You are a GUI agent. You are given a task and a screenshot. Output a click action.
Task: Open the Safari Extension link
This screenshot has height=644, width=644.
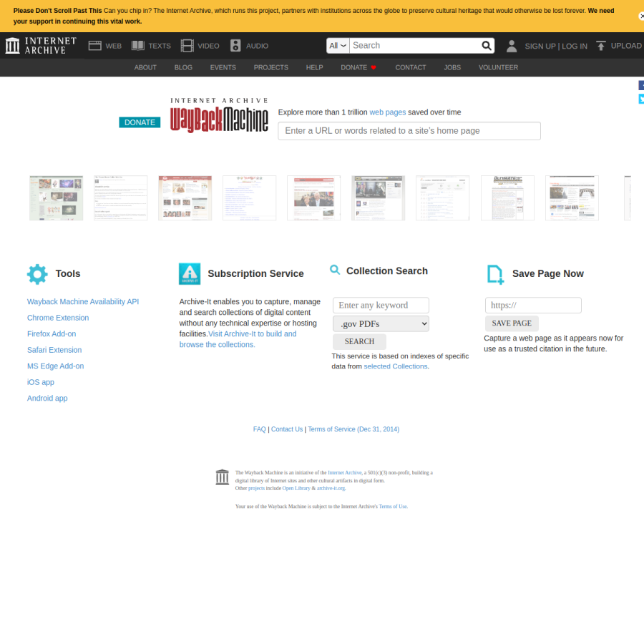(54, 350)
